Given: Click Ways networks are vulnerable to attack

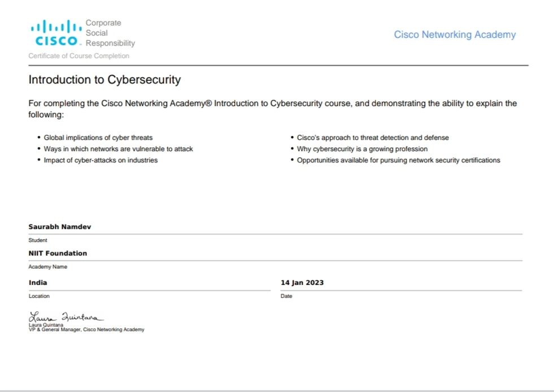Looking at the screenshot, I should click(119, 149).
